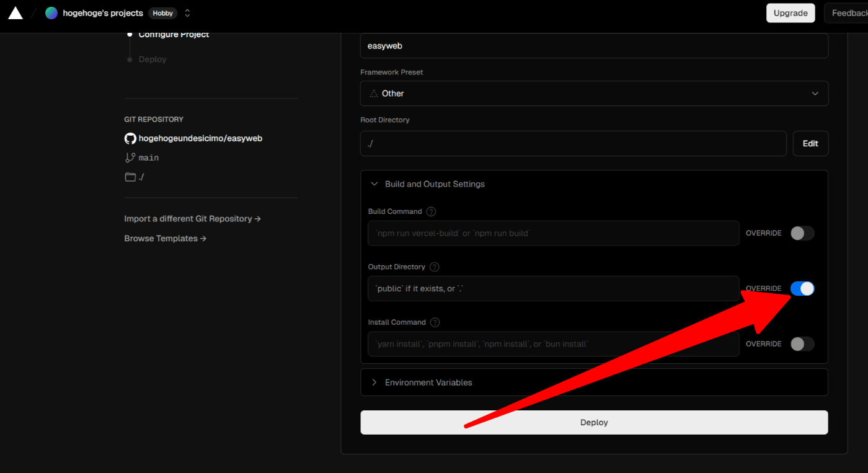Enable the Build Command override toggle
Viewport: 868px width, 473px height.
[802, 233]
